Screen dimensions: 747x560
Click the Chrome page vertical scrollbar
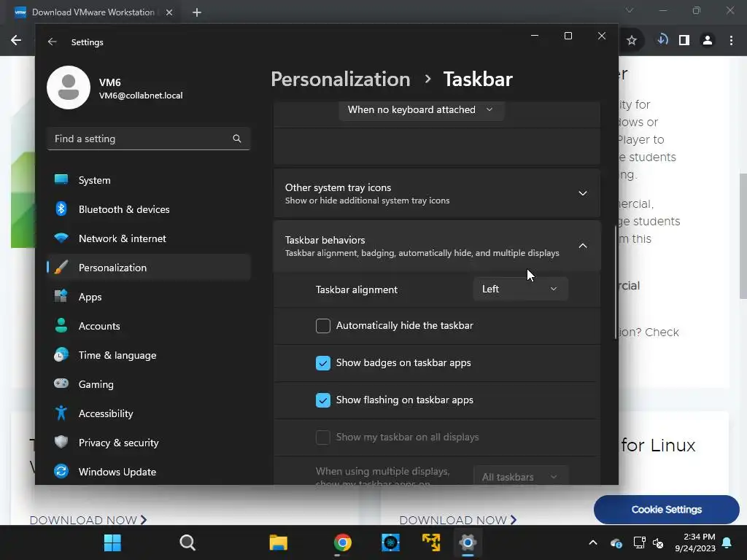[743, 236]
